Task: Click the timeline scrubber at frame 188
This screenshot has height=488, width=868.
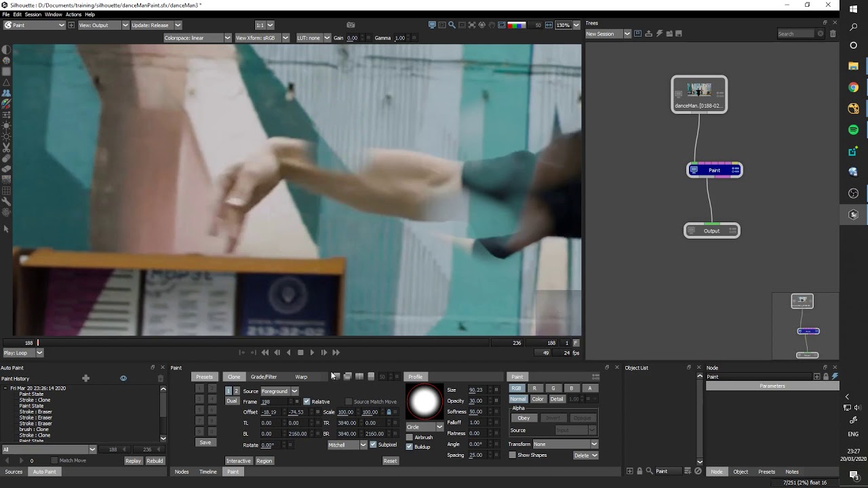Action: (x=38, y=343)
